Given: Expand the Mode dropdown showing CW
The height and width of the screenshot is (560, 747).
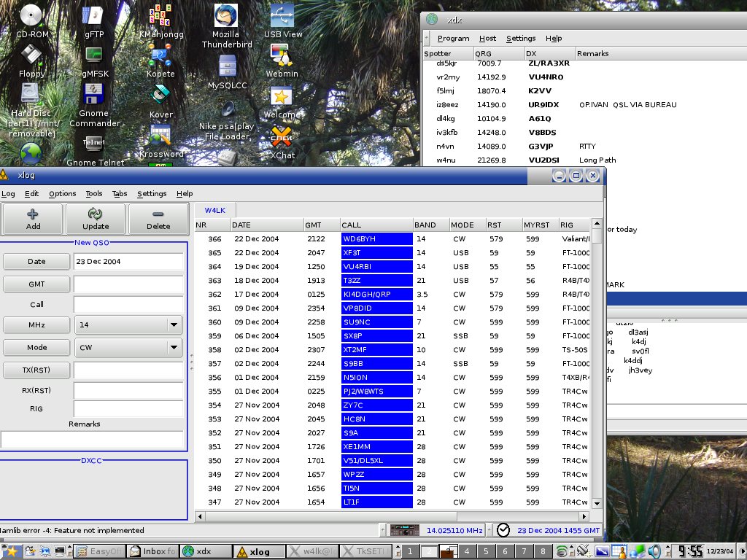Looking at the screenshot, I should [x=174, y=348].
